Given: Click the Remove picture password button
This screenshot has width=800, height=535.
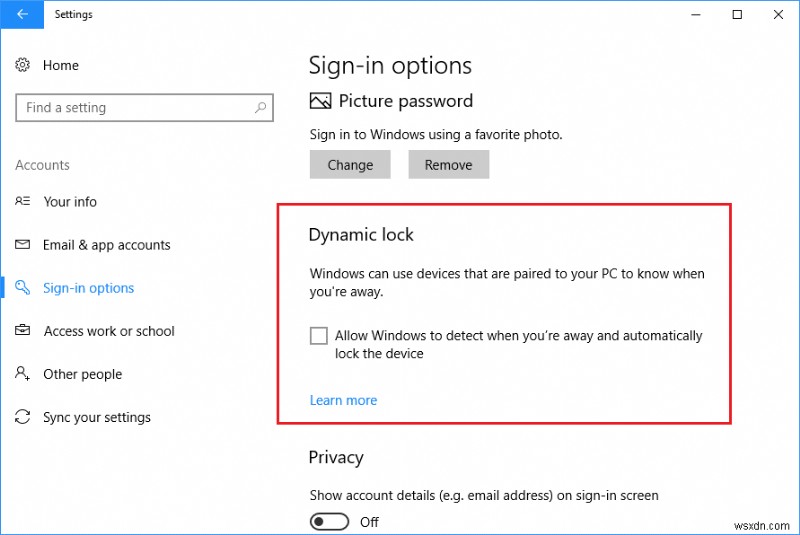Looking at the screenshot, I should (448, 165).
